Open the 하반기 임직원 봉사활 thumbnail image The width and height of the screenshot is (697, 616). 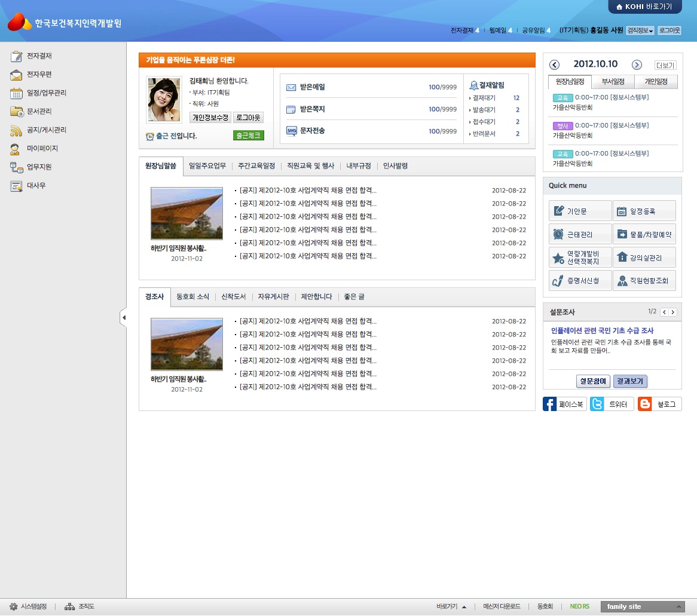187,213
